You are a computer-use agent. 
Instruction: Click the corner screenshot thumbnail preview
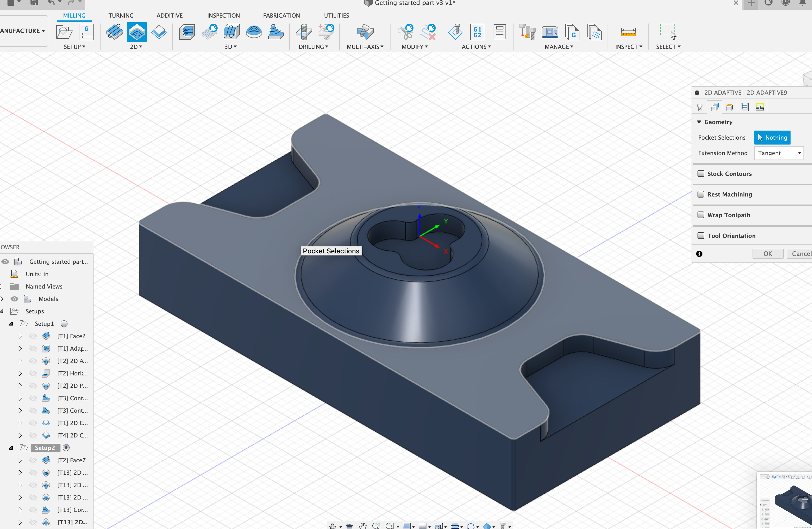785,501
